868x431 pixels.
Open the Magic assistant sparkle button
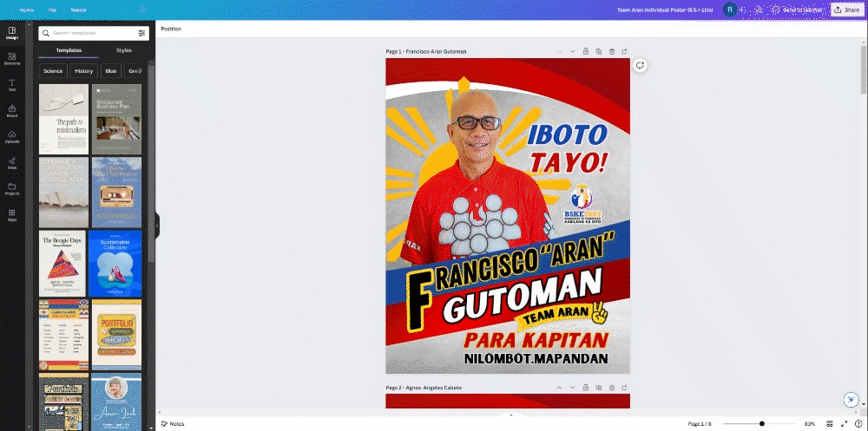(851, 399)
